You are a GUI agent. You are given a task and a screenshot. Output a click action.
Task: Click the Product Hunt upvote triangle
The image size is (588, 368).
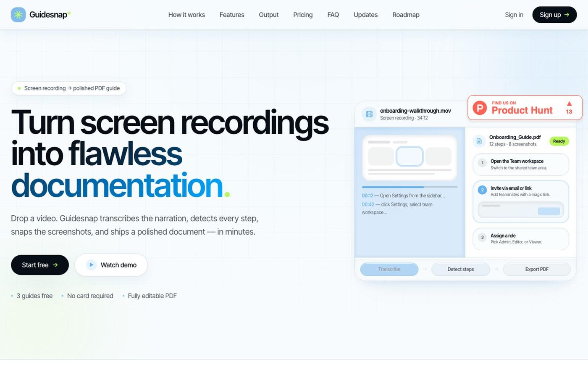(x=569, y=103)
